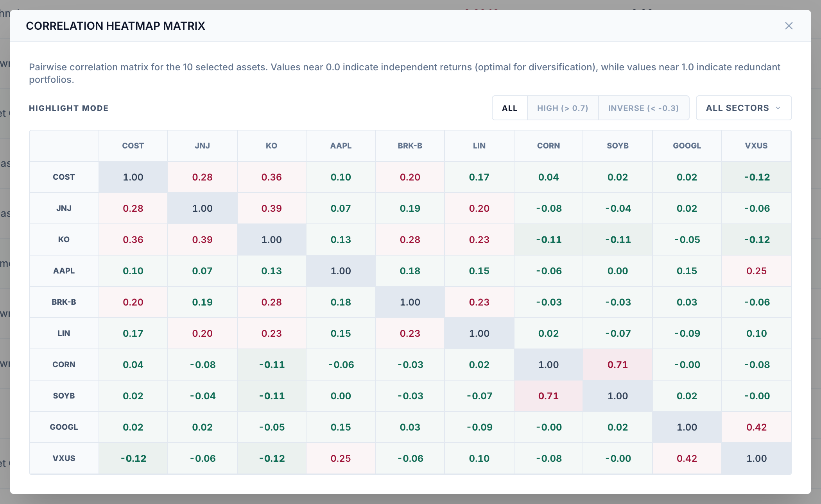The height and width of the screenshot is (504, 821).
Task: Click the 0.39 cell in JNJ row
Action: 271,208
